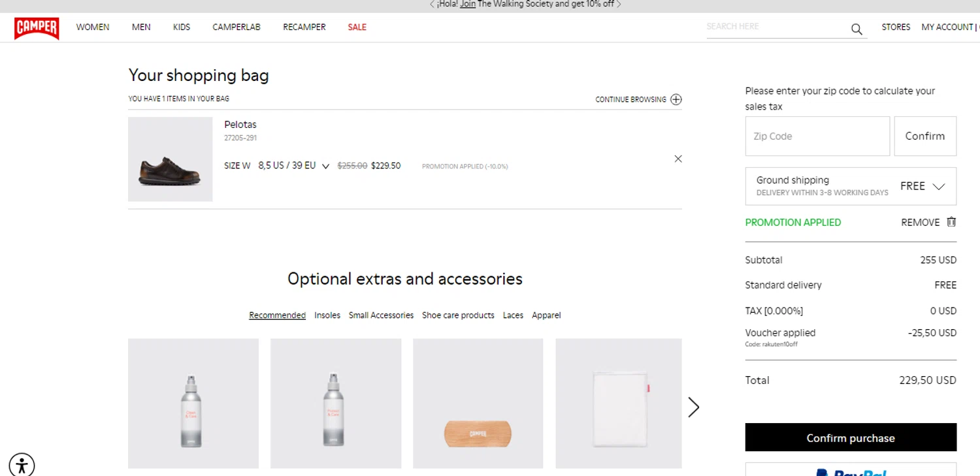Click Confirm next to Zip Code
Screen dimensions: 980x476
[x=924, y=136]
